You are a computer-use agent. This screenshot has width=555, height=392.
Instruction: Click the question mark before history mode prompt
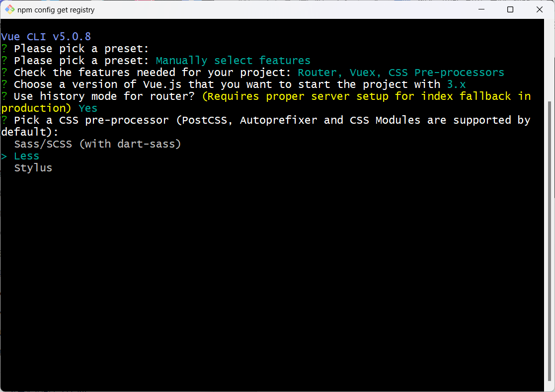(4, 96)
